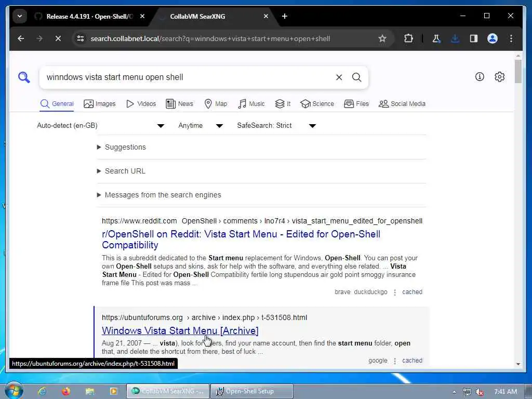Viewport: 532px width, 399px height.
Task: Clear the search box with X icon
Action: (339, 77)
